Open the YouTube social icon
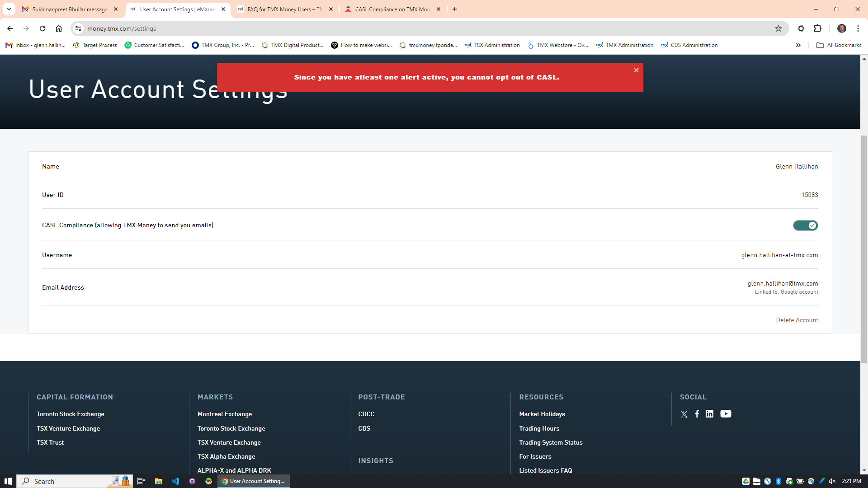This screenshot has height=488, width=868. coord(726,414)
